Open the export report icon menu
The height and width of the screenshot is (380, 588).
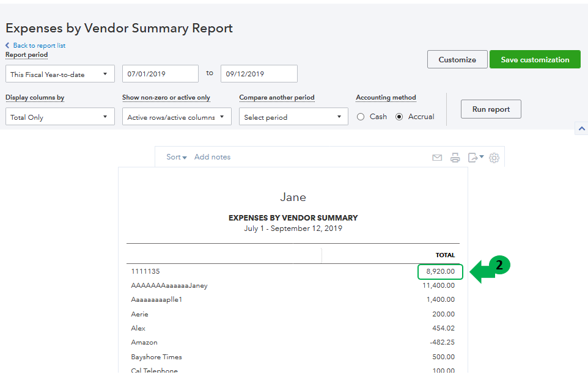pos(476,158)
